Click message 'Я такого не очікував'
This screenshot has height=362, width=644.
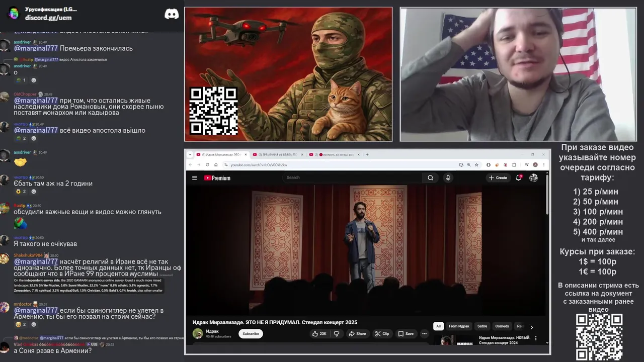coord(45,244)
